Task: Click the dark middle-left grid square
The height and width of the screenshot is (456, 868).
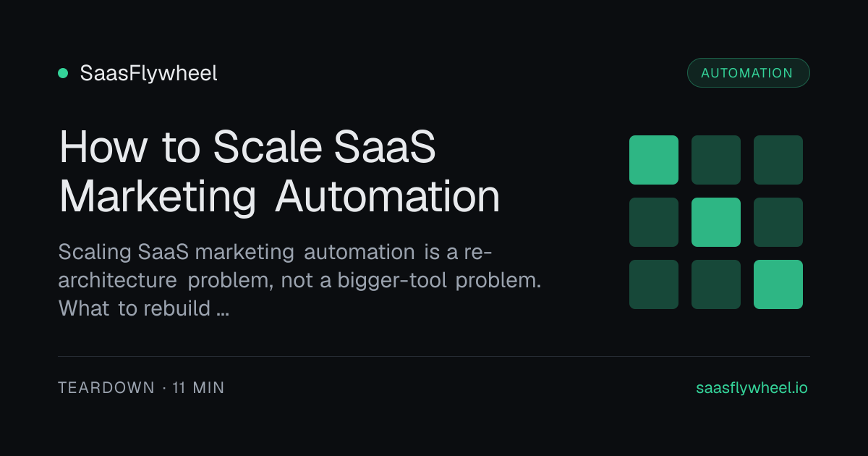Action: coord(654,222)
